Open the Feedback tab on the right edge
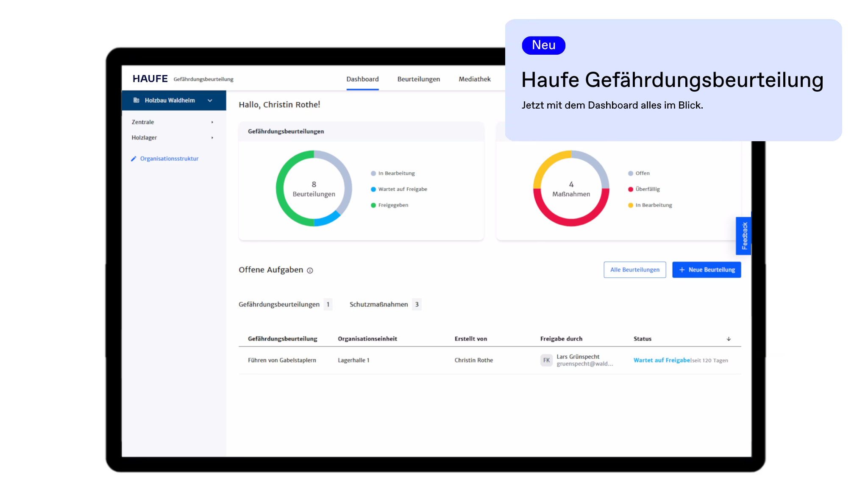Viewport: 868px width, 497px height. 743,235
